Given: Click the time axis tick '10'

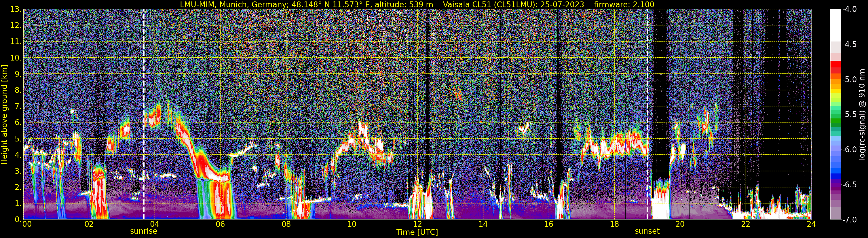Looking at the screenshot, I should (352, 224).
